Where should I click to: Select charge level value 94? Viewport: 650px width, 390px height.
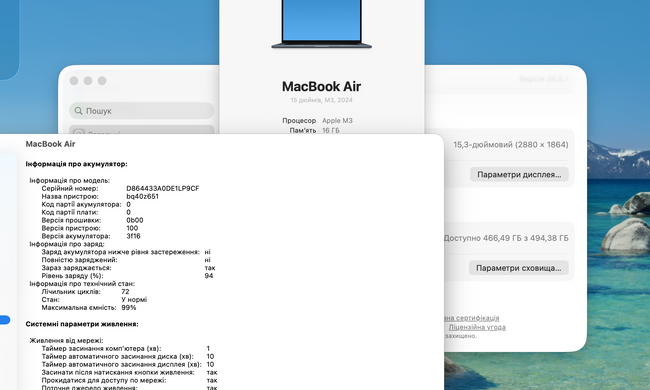tap(209, 276)
